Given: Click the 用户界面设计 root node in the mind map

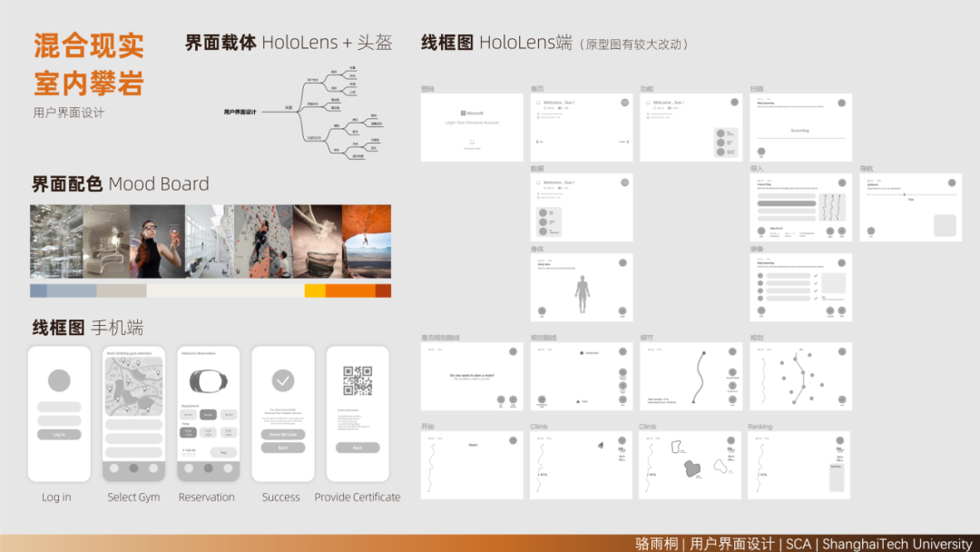Looking at the screenshot, I should pyautogui.click(x=240, y=112).
